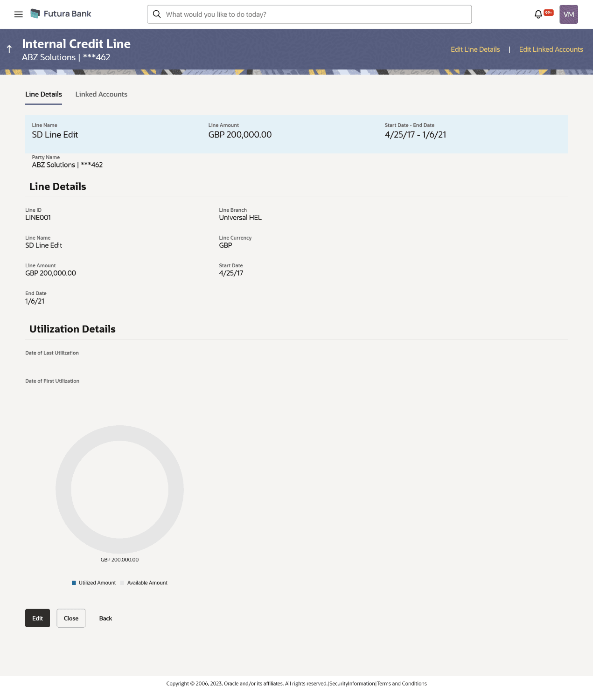Toggle Available Amount legend swatch
The height and width of the screenshot is (700, 593).
122,583
